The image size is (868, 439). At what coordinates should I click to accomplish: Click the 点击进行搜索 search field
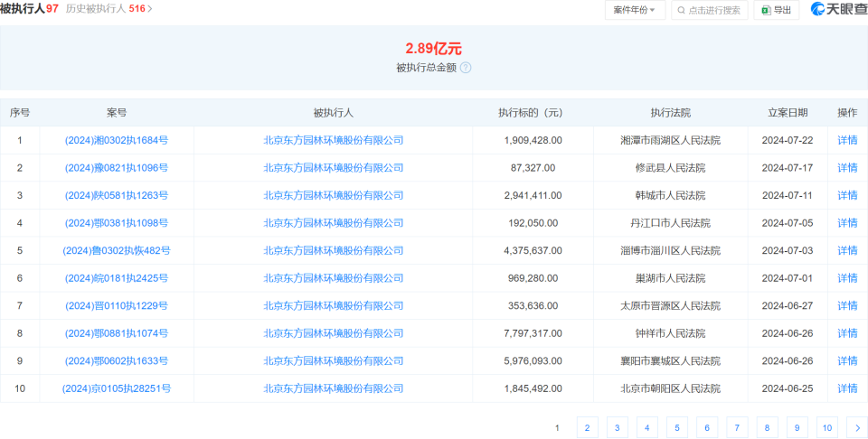pos(714,10)
